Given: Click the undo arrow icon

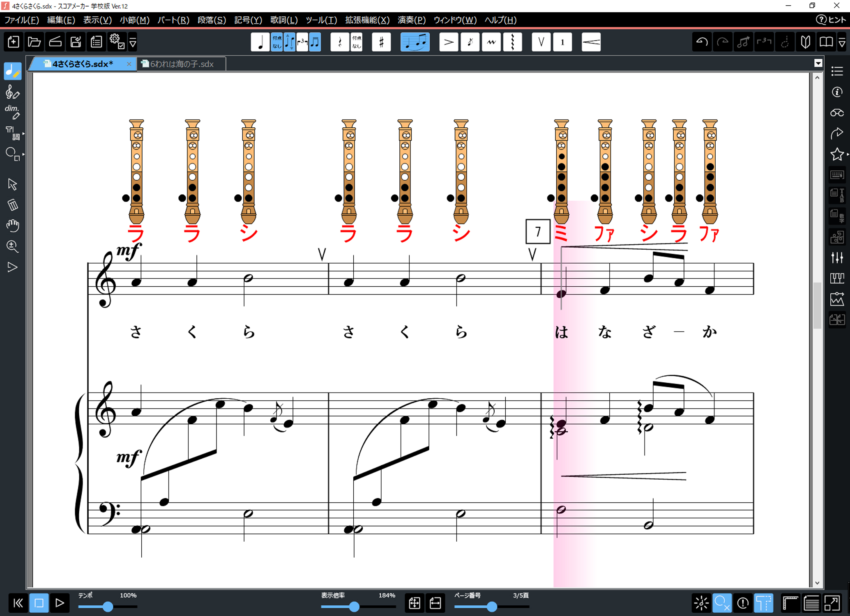Looking at the screenshot, I should [702, 42].
